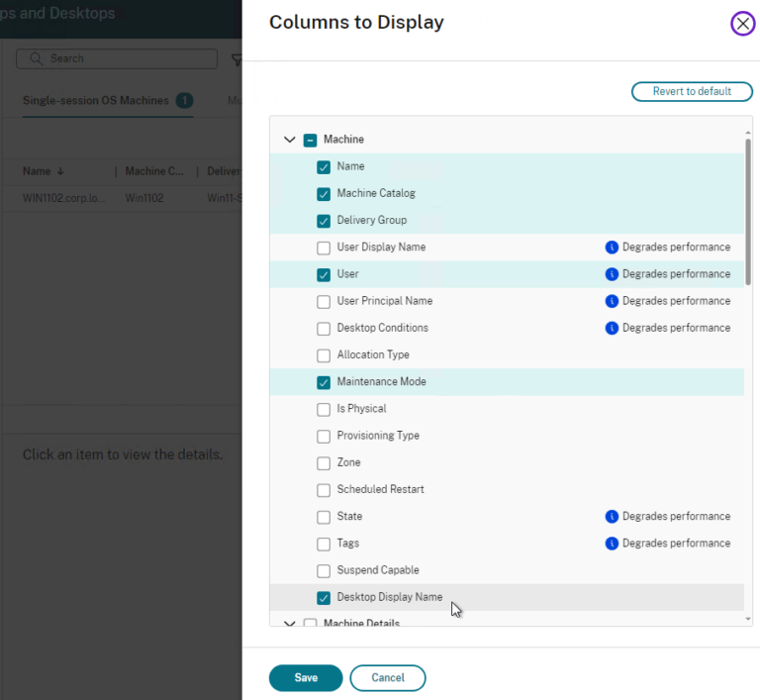This screenshot has width=760, height=700.
Task: Toggle the Machine group parent checkbox
Action: 310,141
